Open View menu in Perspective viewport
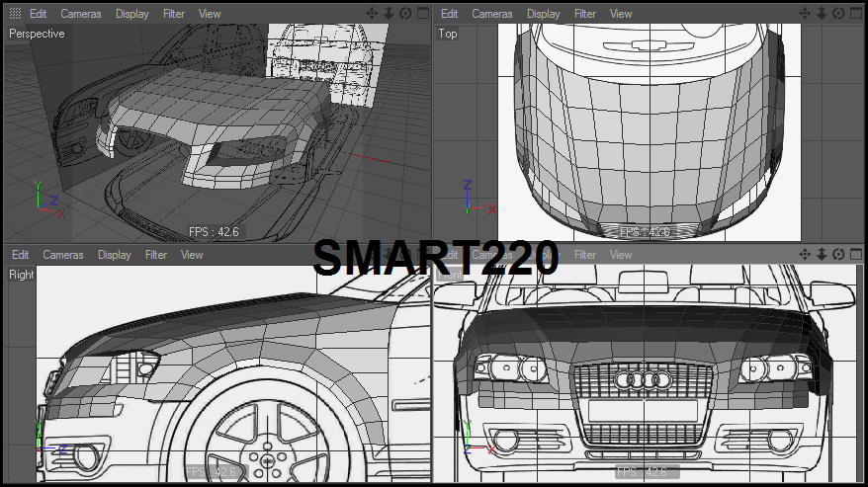This screenshot has width=868, height=487. (210, 14)
